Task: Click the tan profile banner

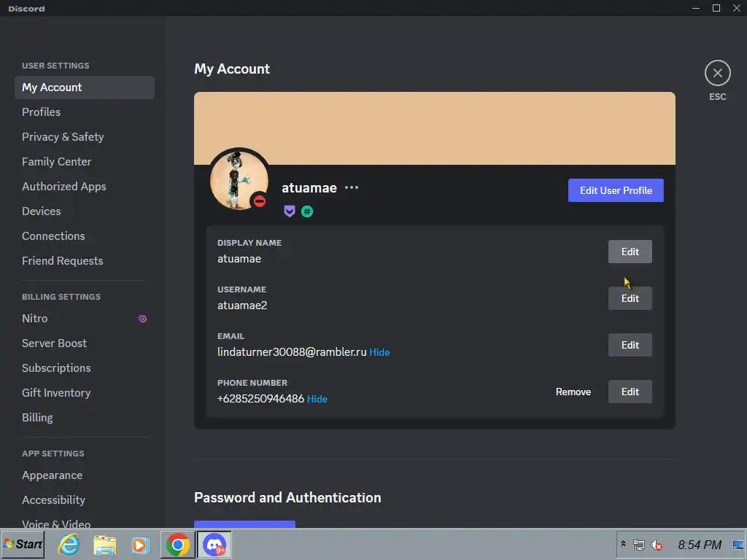Action: [435, 128]
